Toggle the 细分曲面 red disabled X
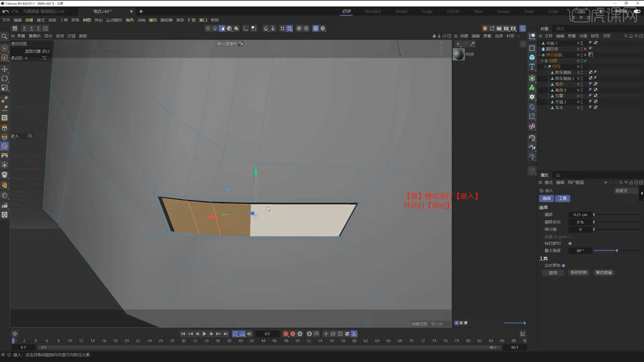The image size is (644, 362). (x=585, y=55)
